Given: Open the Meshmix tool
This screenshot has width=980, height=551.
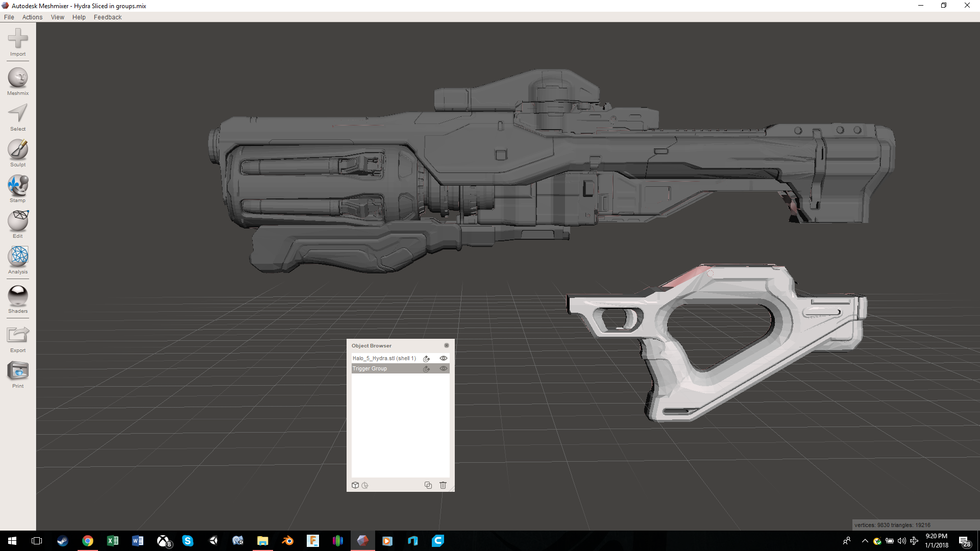Looking at the screenshot, I should [18, 81].
